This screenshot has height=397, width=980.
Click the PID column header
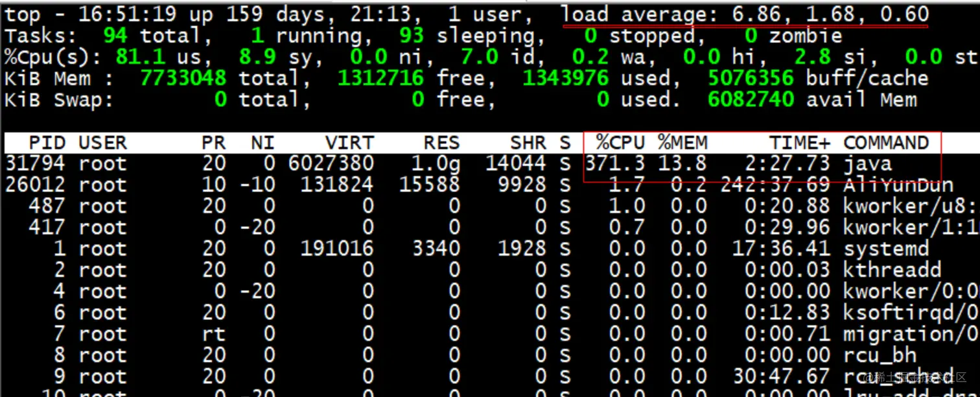pos(46,143)
